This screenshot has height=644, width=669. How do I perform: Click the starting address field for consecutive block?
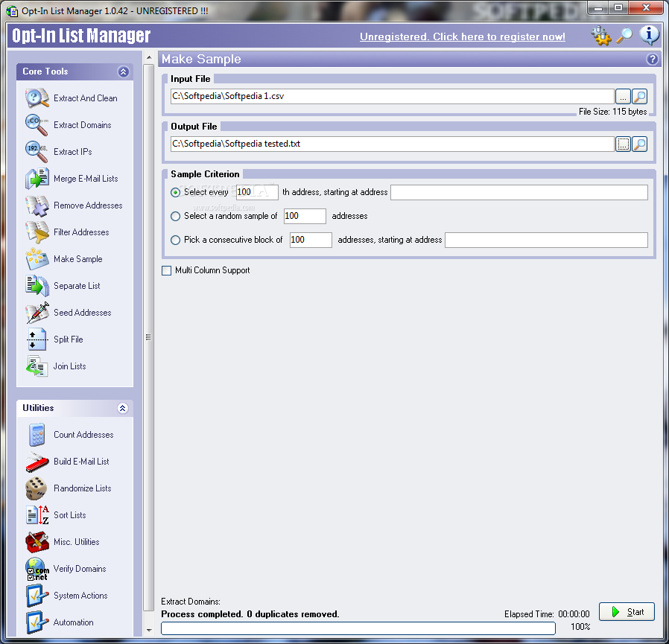(547, 240)
